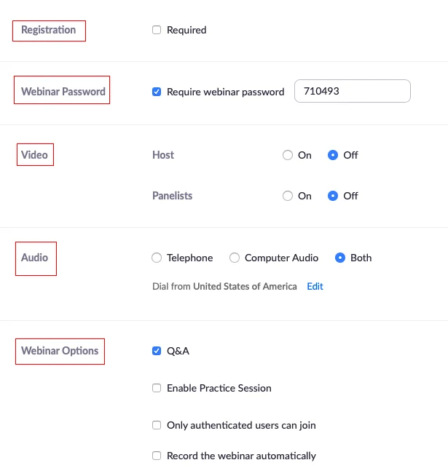Toggle the Q&A checkbox
Viewport: 448px width, 476px height.
[x=157, y=351]
